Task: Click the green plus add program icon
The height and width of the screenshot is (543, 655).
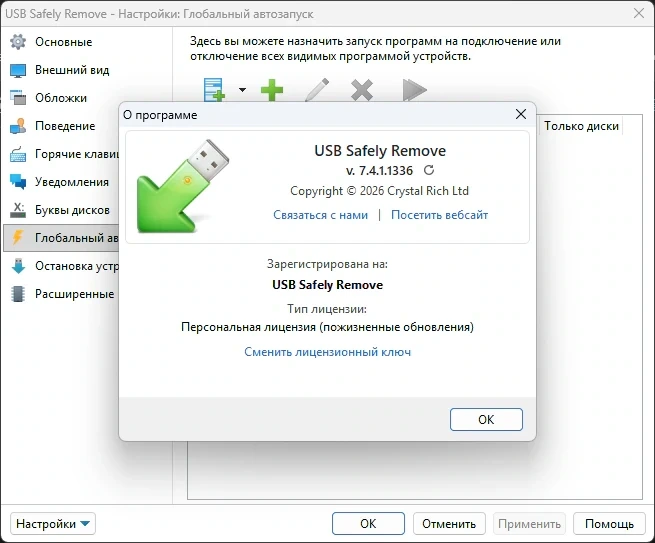Action: (272, 90)
